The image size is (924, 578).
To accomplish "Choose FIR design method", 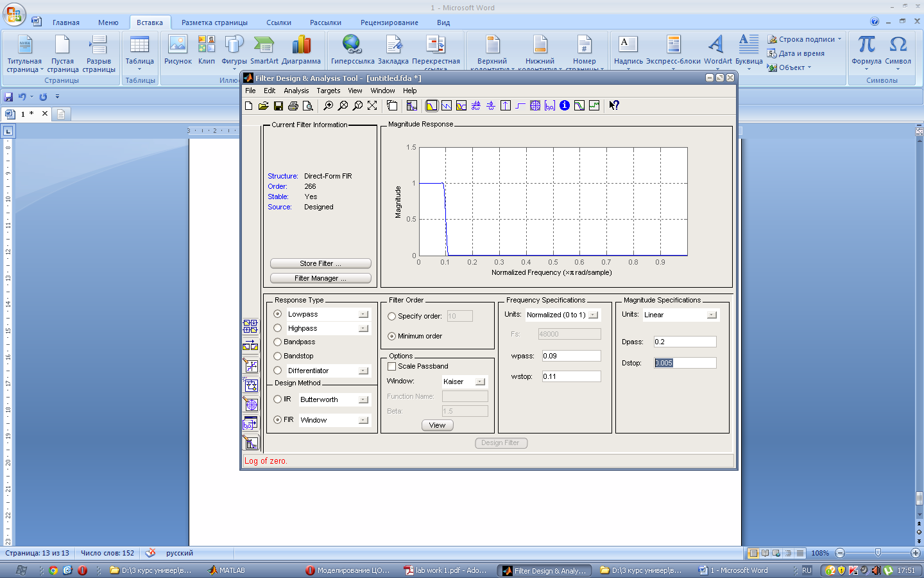I will coord(278,420).
